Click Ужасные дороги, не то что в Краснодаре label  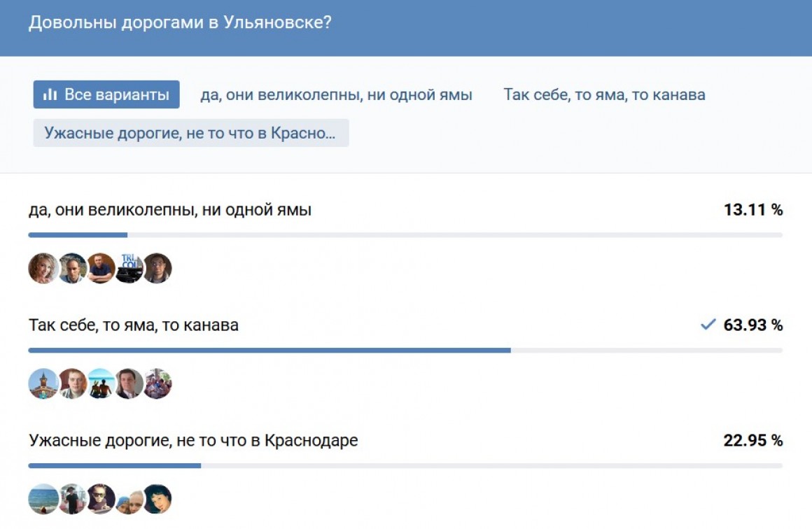[193, 441]
